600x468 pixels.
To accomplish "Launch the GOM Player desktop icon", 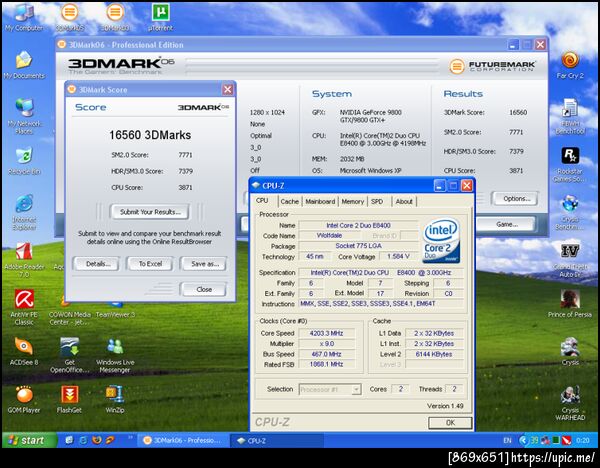I will [23, 395].
